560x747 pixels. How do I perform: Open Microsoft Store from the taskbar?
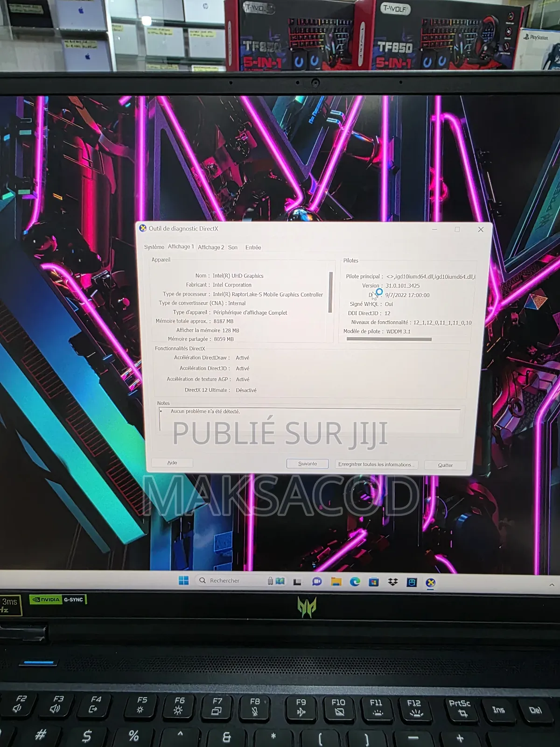374,582
